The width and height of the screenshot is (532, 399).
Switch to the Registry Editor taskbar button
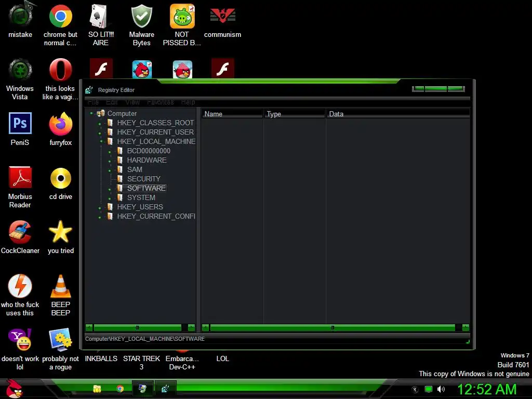pyautogui.click(x=165, y=389)
